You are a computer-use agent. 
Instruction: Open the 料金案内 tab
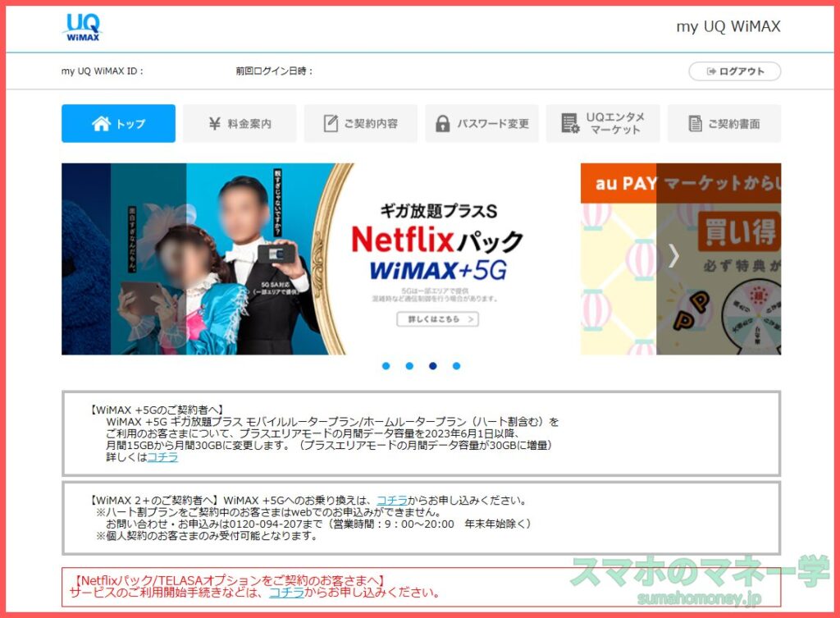pos(240,123)
